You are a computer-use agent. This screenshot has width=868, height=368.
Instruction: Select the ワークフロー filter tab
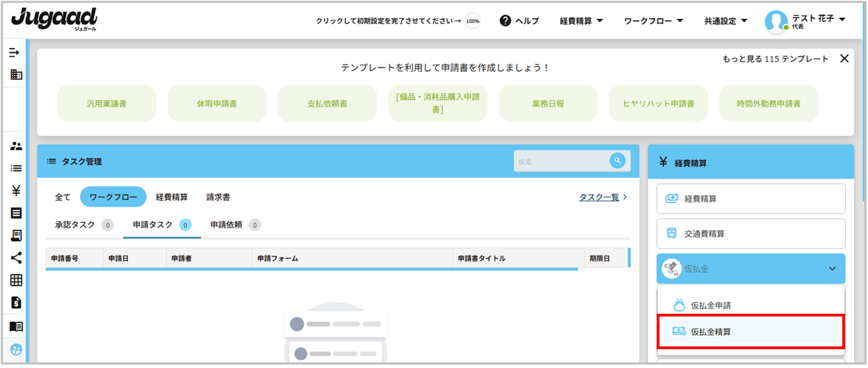pos(113,197)
